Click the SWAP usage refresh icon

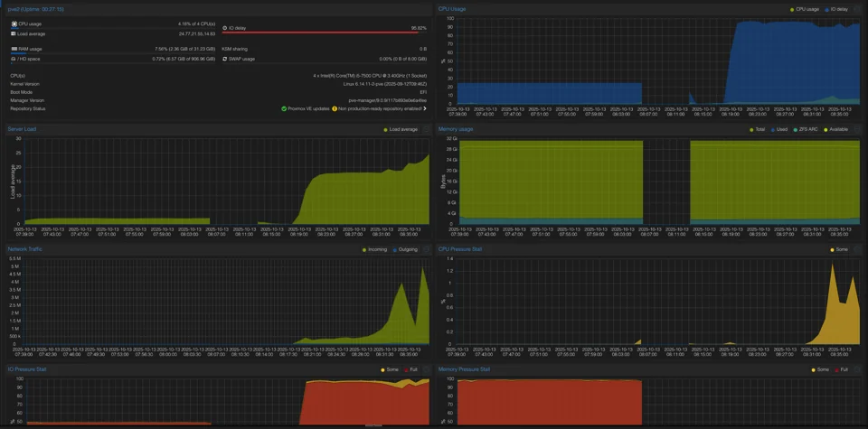click(x=225, y=59)
